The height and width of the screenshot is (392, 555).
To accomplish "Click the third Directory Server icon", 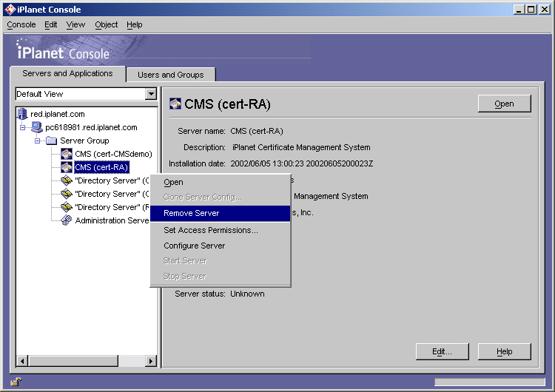I will coord(66,207).
